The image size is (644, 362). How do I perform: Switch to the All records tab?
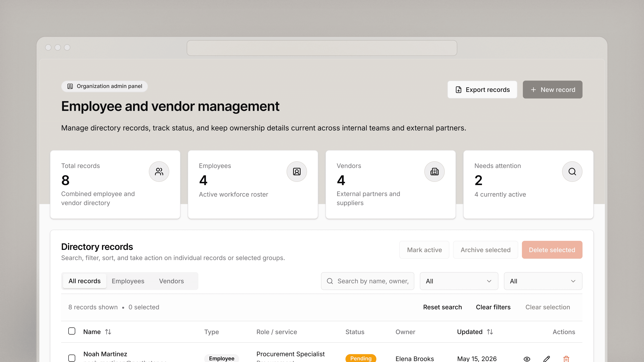click(85, 281)
